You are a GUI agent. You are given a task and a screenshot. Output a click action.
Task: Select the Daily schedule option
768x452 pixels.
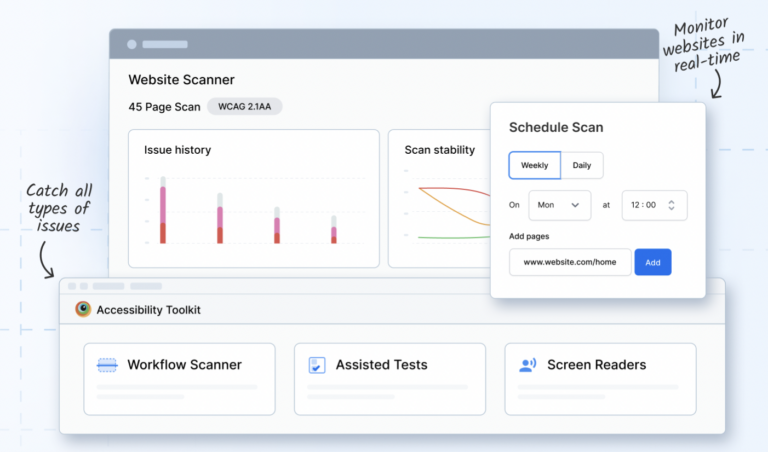pos(582,165)
